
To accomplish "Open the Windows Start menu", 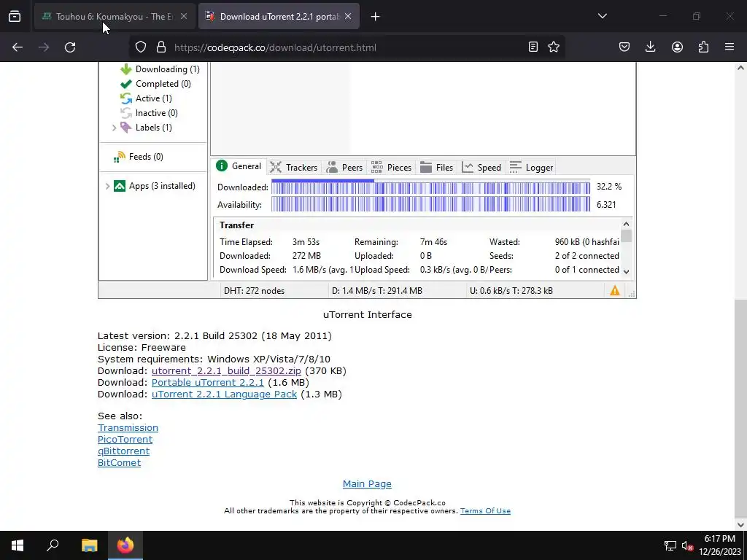I will pyautogui.click(x=18, y=545).
